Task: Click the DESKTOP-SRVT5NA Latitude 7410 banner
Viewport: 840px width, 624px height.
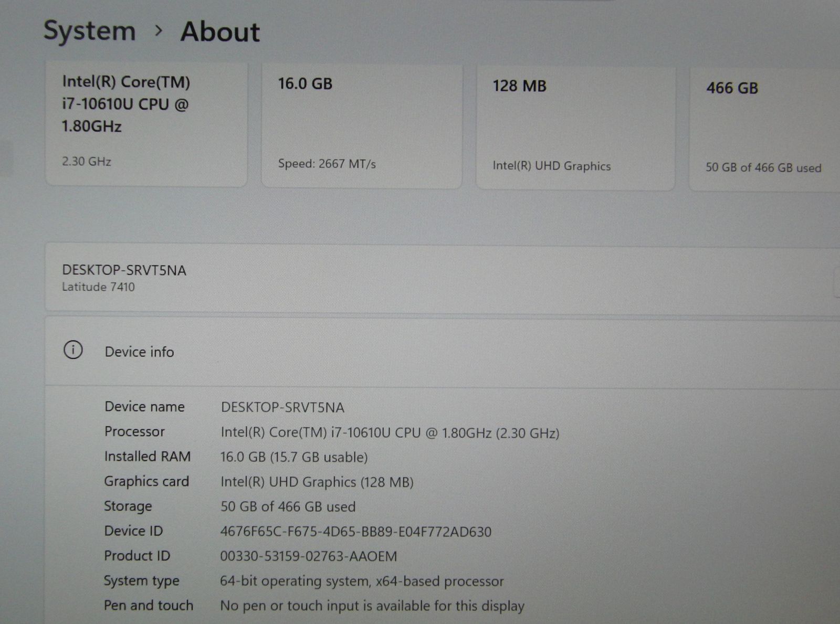Action: [x=420, y=278]
